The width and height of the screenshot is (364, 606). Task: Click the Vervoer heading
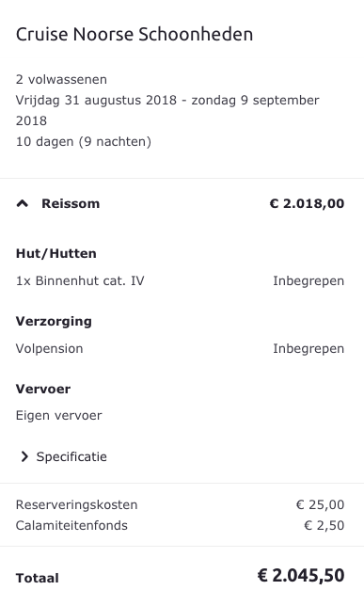pos(43,389)
